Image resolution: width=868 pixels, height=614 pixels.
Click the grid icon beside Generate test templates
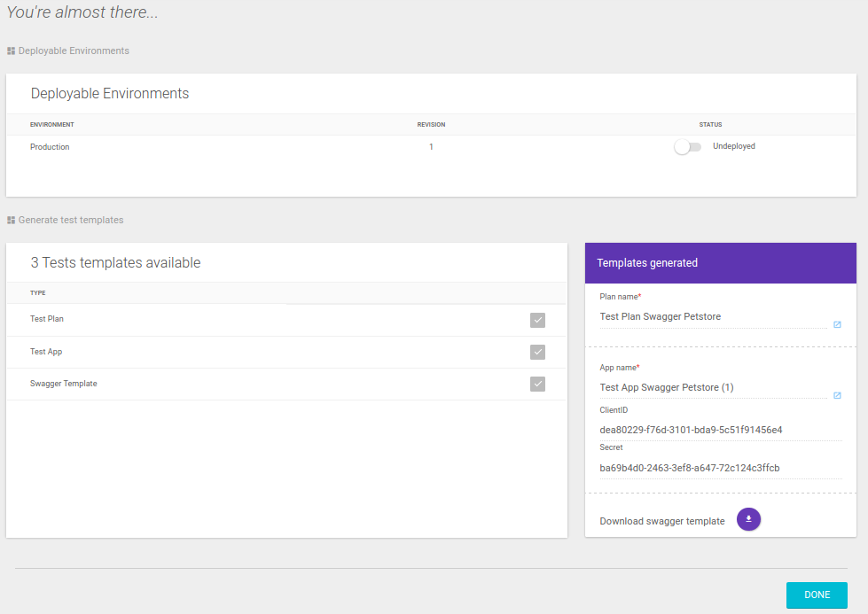click(11, 219)
